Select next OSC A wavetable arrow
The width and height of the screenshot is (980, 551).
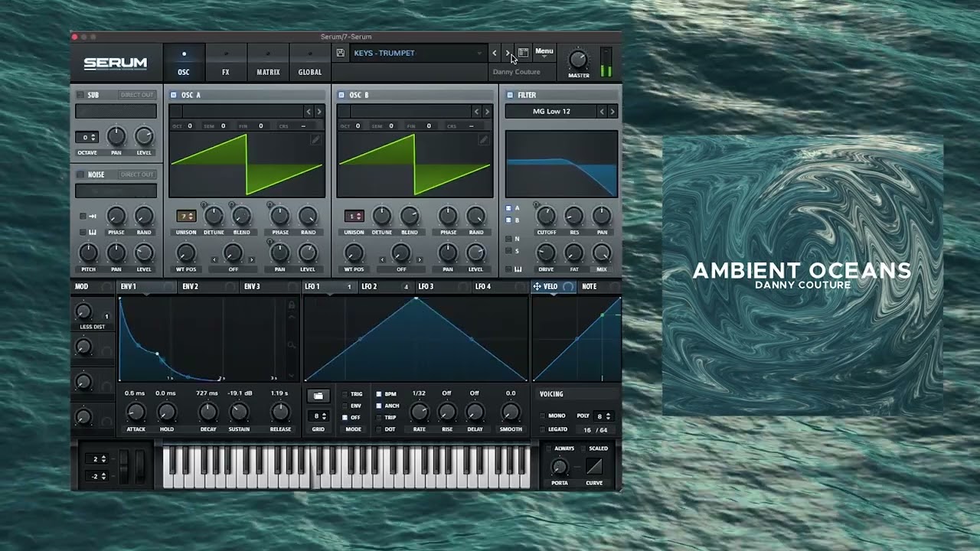(319, 112)
